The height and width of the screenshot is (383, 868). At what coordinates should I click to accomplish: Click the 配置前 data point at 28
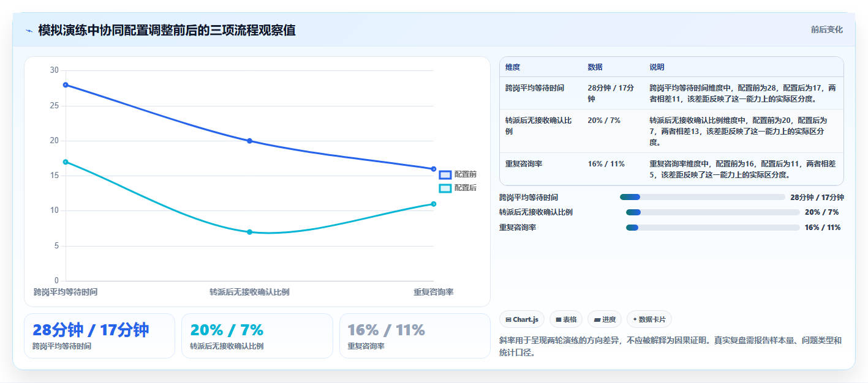point(66,84)
